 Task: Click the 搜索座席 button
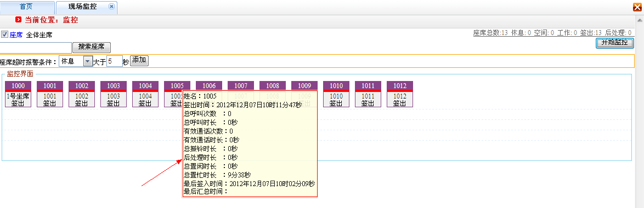point(92,47)
